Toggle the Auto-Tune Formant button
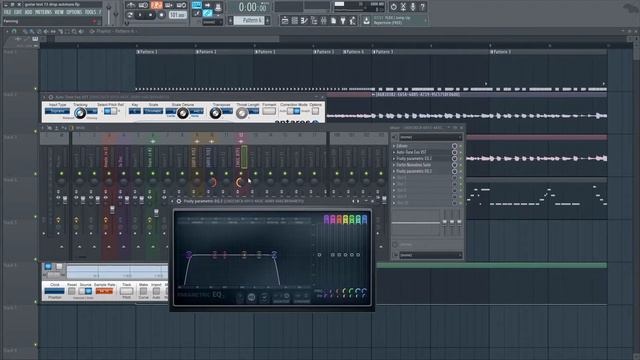Viewport: 640px width, 360px height. tap(269, 111)
